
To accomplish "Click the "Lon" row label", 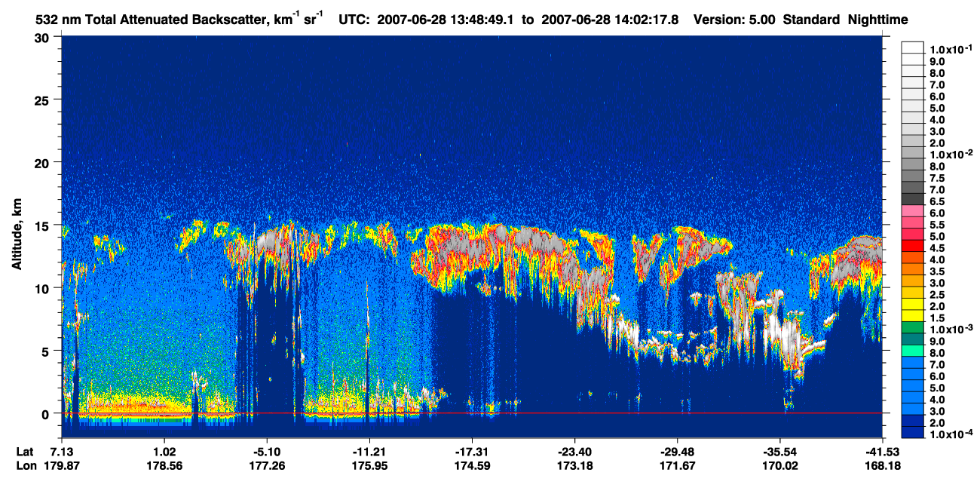I will (25, 465).
